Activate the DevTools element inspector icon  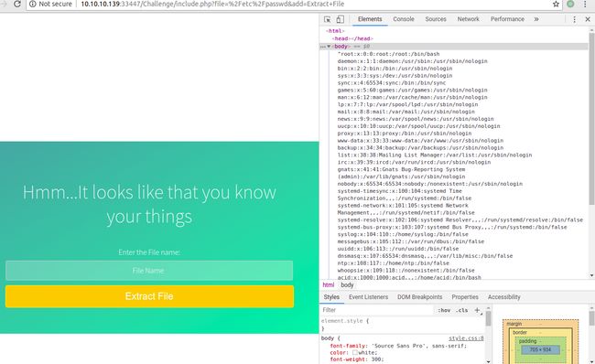tap(328, 19)
